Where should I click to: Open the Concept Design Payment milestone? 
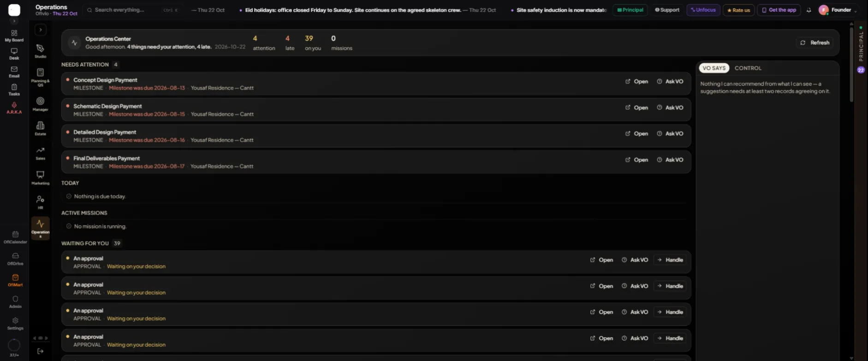point(636,82)
